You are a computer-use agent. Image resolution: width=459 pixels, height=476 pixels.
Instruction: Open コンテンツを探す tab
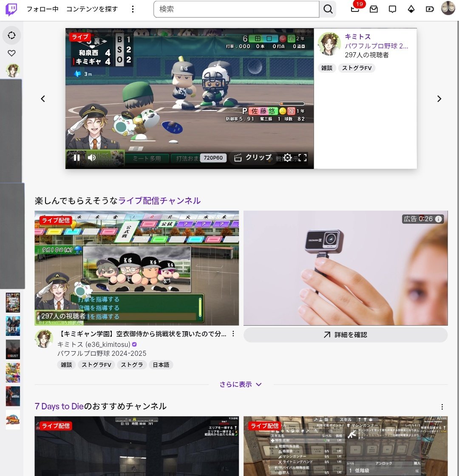(x=92, y=9)
